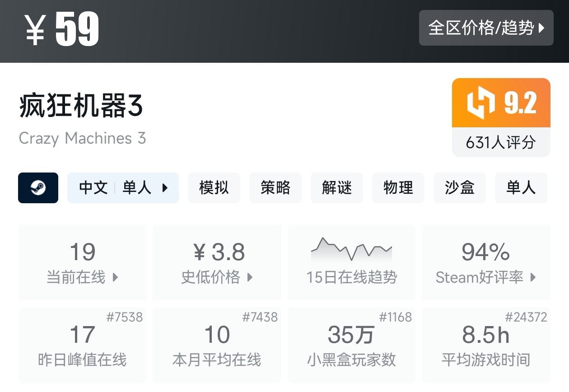The image size is (569, 392).
Task: Click the Steam platform icon
Action: click(38, 188)
